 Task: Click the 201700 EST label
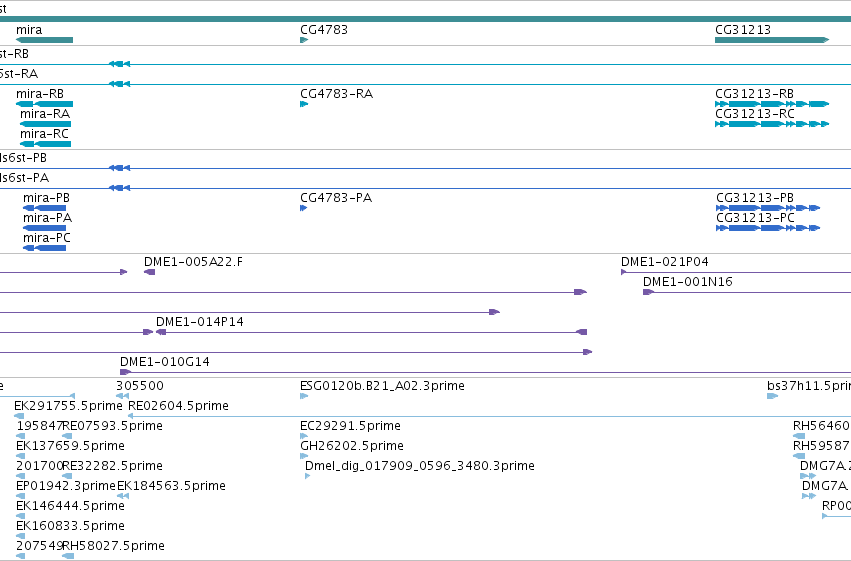click(x=40, y=466)
